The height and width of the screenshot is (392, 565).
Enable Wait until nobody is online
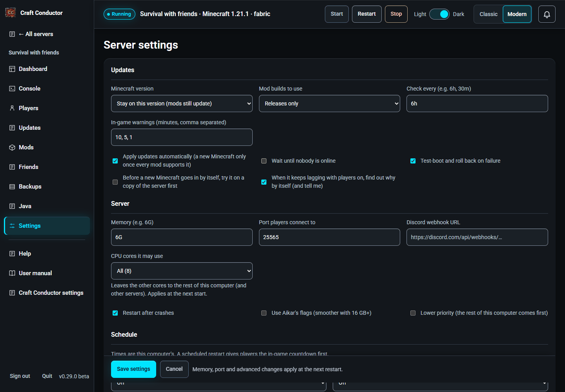pos(264,161)
